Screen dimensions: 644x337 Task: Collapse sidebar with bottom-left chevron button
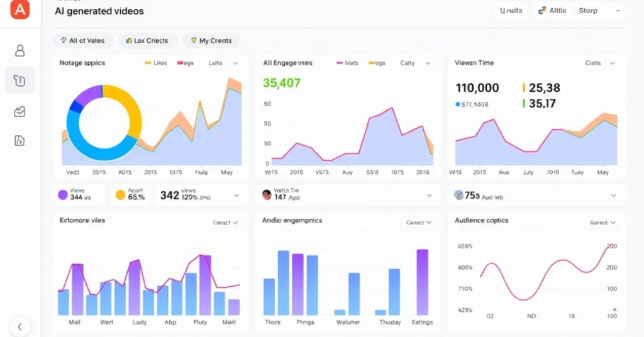point(20,326)
